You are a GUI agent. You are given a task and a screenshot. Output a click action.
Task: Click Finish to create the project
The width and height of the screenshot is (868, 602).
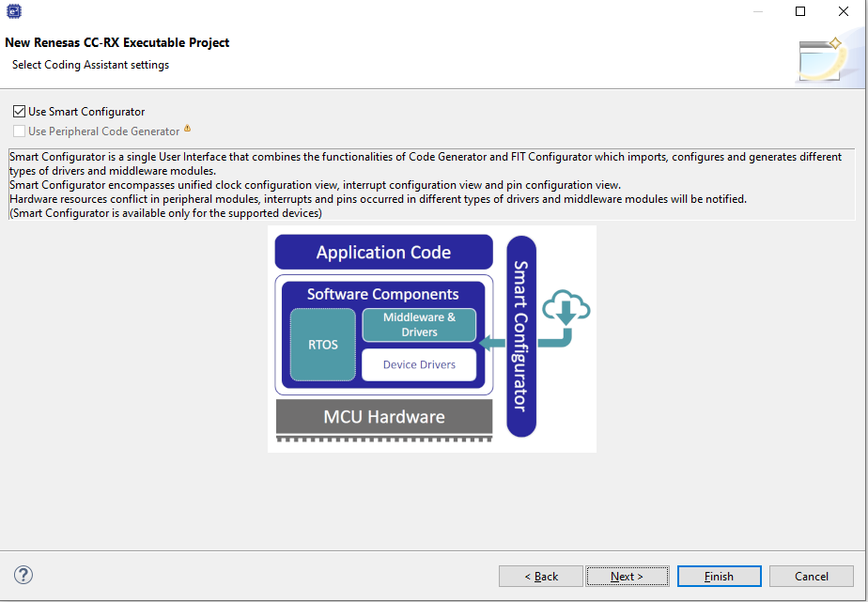(719, 576)
